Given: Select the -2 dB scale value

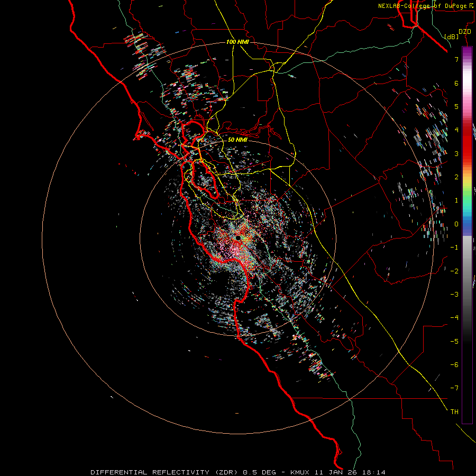Looking at the screenshot, I should tap(454, 271).
